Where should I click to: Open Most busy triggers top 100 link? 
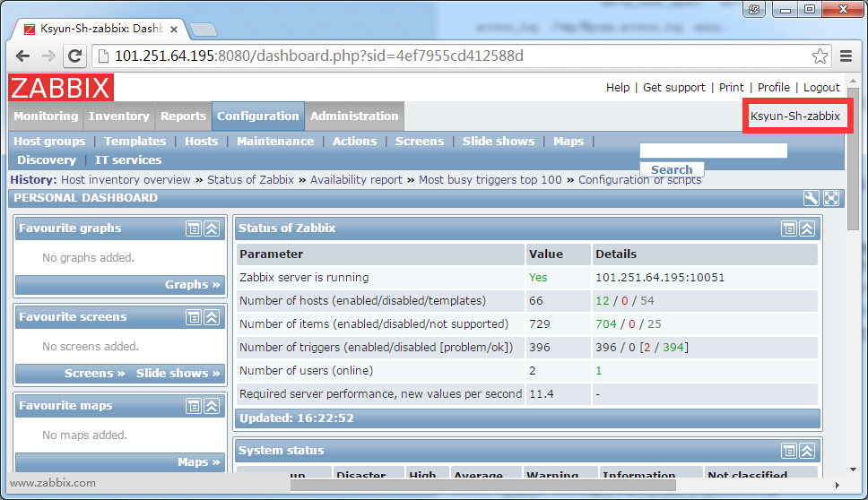[x=490, y=180]
